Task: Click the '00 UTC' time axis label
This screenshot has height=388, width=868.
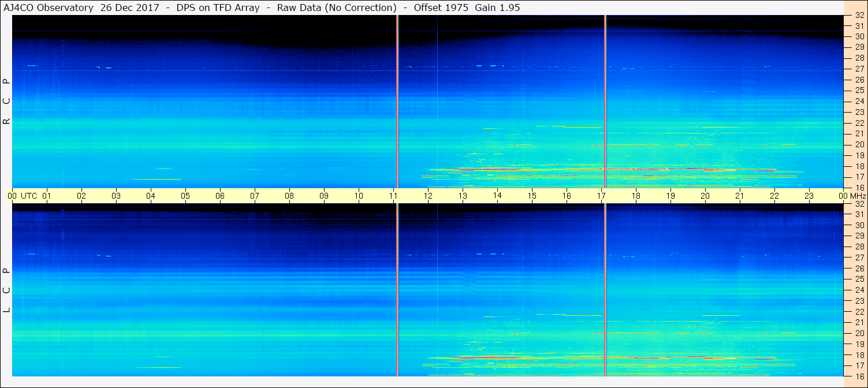Action: (x=23, y=196)
